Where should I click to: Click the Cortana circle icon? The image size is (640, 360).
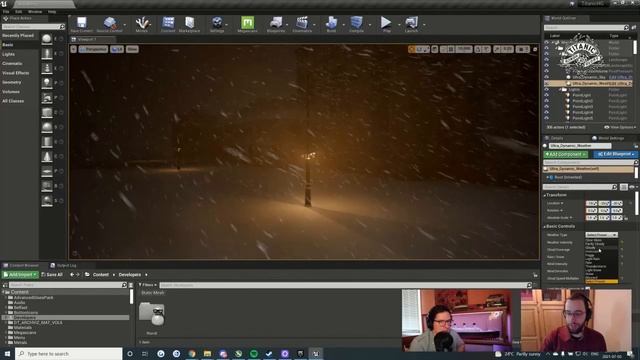tap(130, 353)
